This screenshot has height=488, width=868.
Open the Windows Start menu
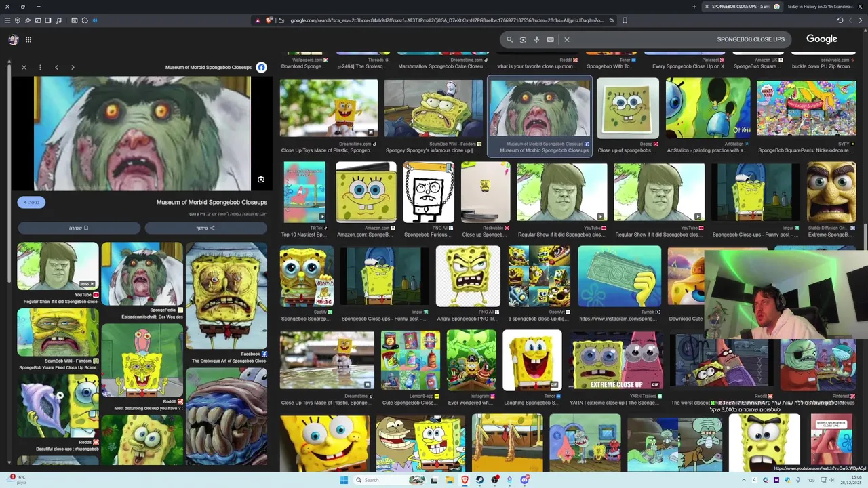click(x=344, y=480)
